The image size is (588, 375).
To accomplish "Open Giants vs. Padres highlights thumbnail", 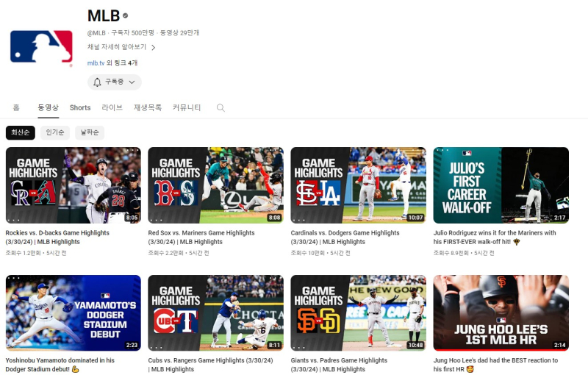I will pos(358,313).
